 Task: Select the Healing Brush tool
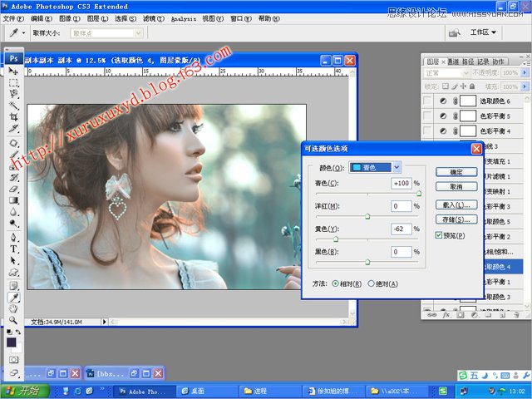point(13,143)
